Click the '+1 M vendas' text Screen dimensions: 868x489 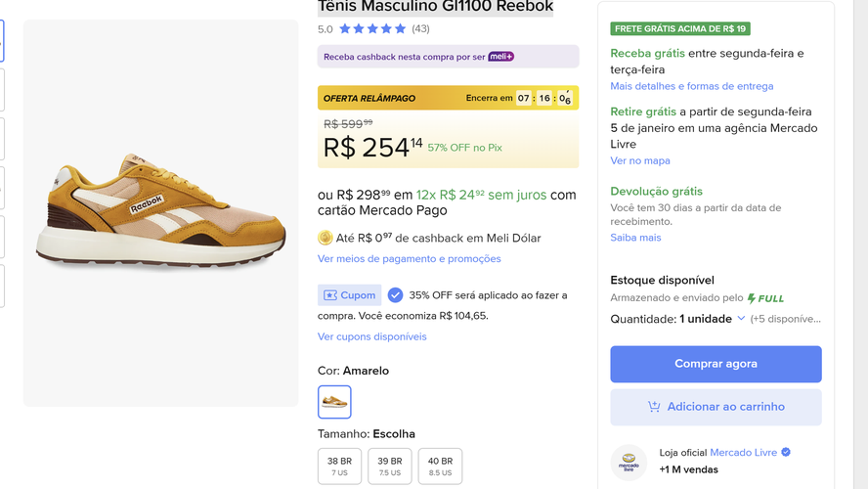tap(689, 469)
